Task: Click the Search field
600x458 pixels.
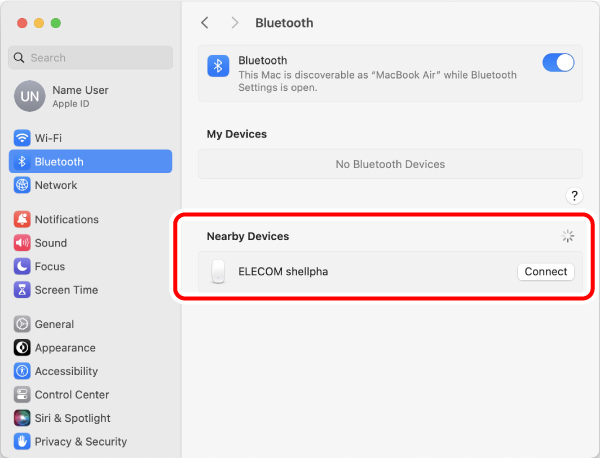Action: tap(90, 58)
